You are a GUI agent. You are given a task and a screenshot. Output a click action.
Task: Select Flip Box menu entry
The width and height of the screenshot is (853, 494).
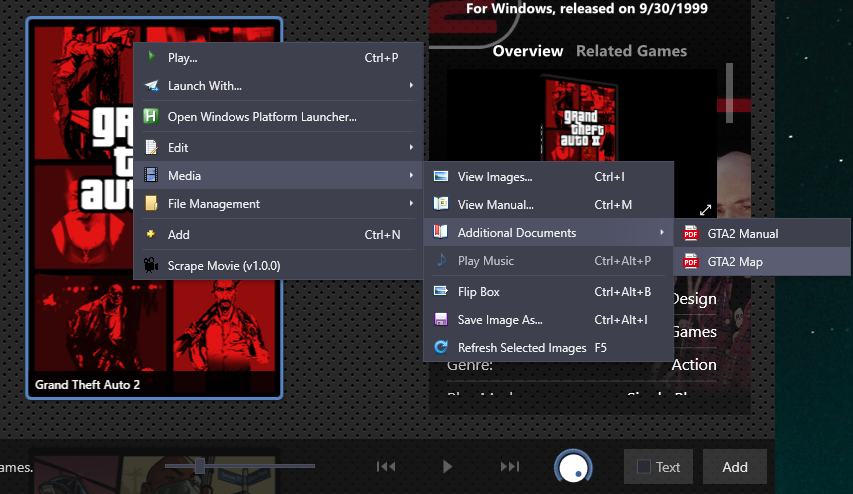pos(548,292)
